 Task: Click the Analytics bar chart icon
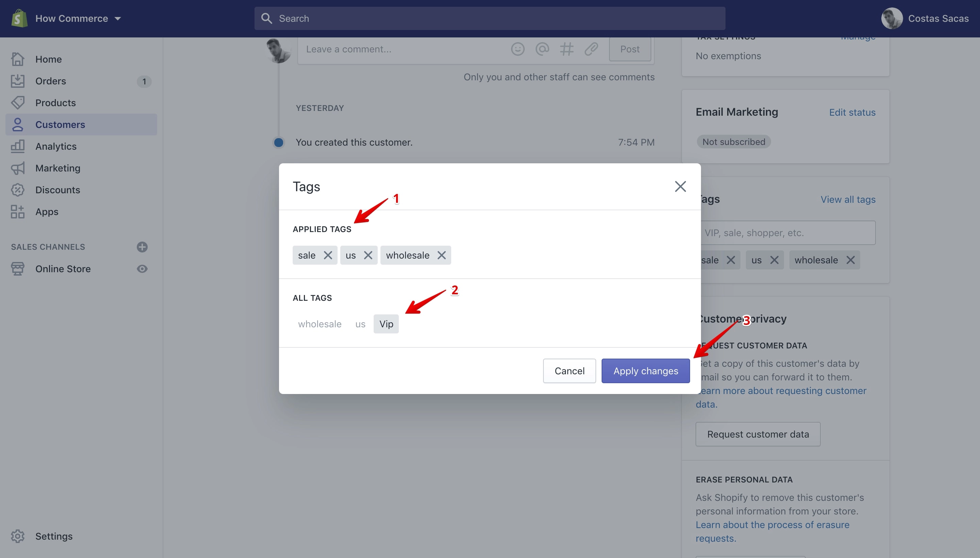(x=18, y=146)
